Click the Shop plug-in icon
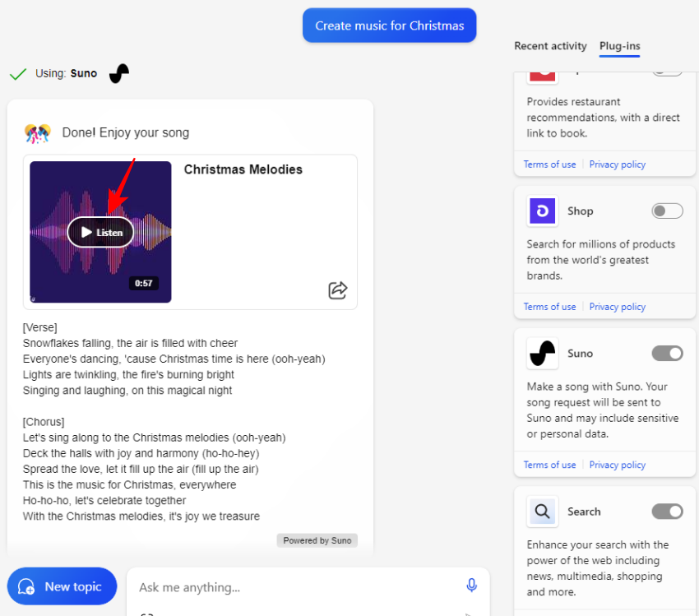The height and width of the screenshot is (616, 699). [543, 211]
